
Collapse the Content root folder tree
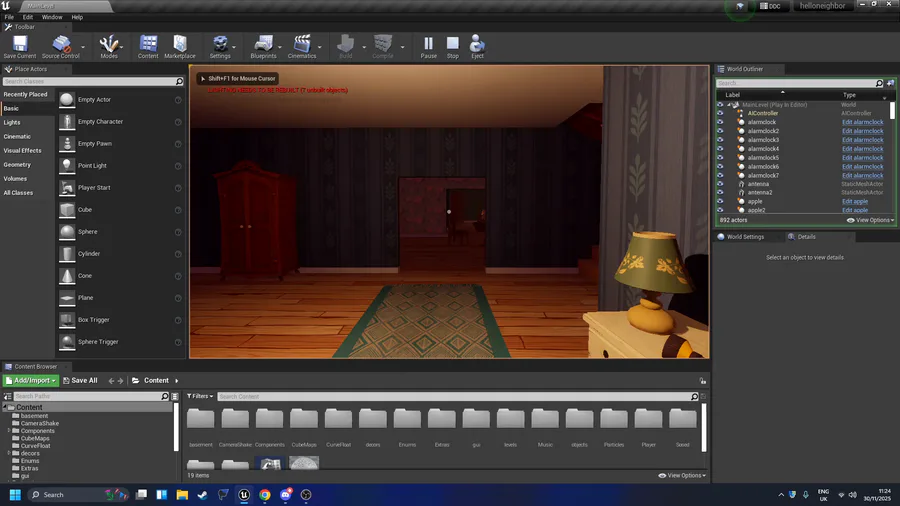(x=5, y=407)
